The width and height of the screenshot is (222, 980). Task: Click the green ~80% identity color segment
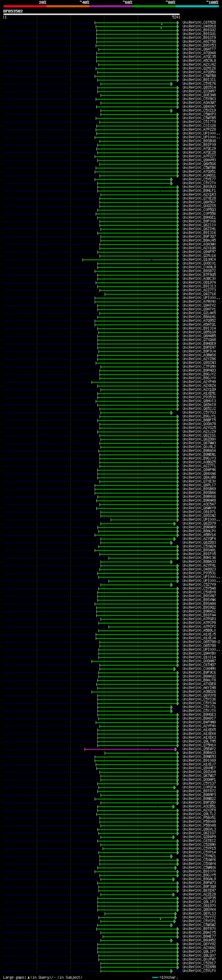point(154,6)
